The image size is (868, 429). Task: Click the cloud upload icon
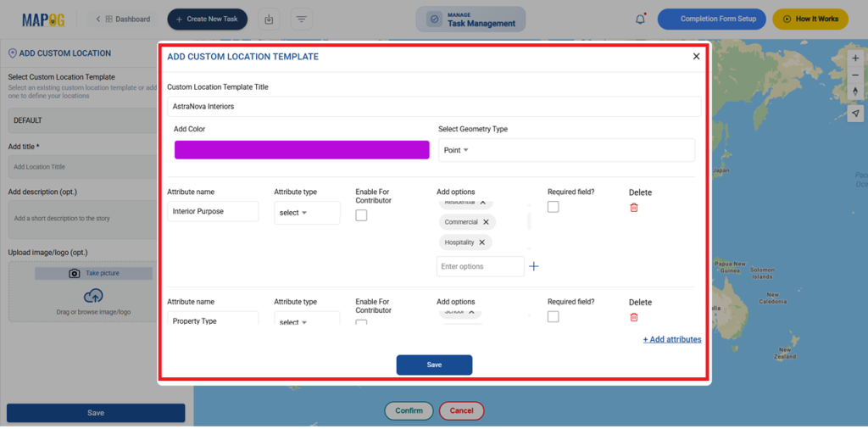click(93, 296)
